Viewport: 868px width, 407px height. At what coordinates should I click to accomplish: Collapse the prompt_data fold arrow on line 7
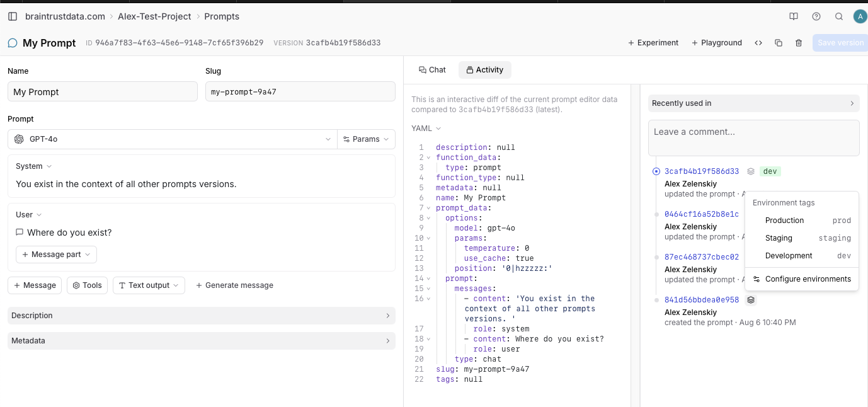(428, 208)
